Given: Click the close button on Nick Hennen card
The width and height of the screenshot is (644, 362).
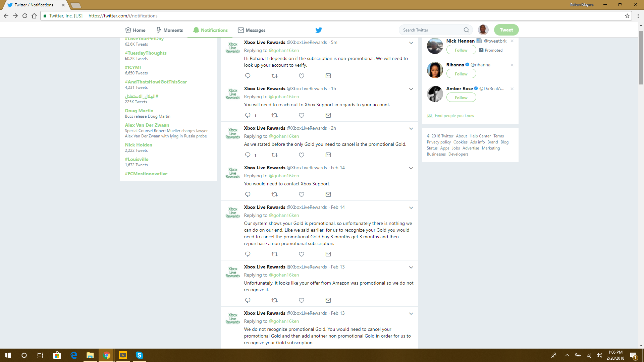Looking at the screenshot, I should coord(512,41).
